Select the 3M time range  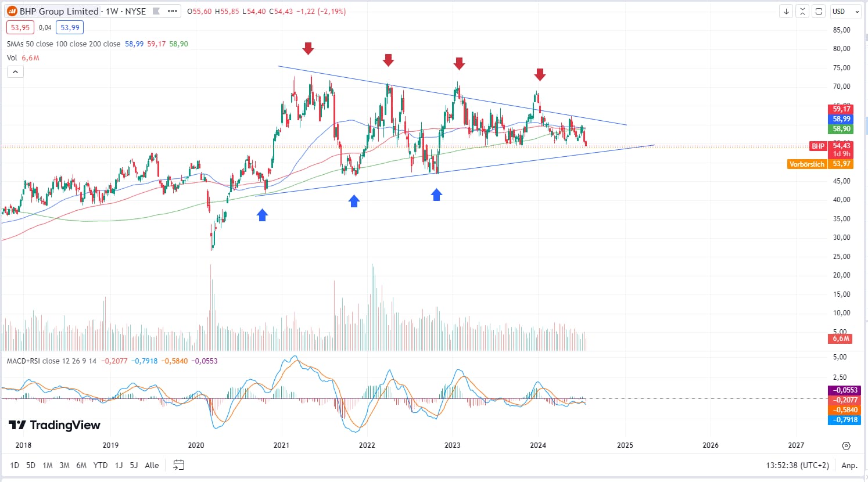tap(64, 465)
